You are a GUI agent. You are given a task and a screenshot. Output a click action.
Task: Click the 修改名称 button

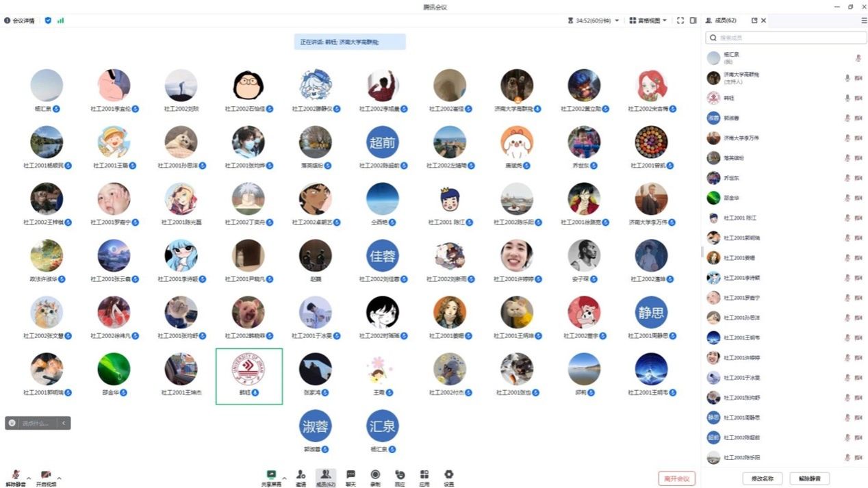tap(762, 478)
